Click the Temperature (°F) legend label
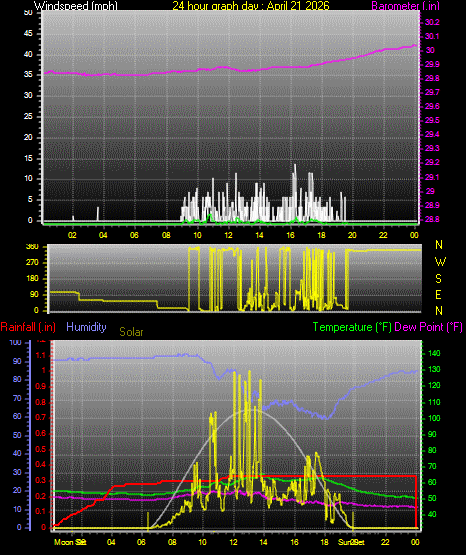This screenshot has height=555, width=466. tap(352, 327)
